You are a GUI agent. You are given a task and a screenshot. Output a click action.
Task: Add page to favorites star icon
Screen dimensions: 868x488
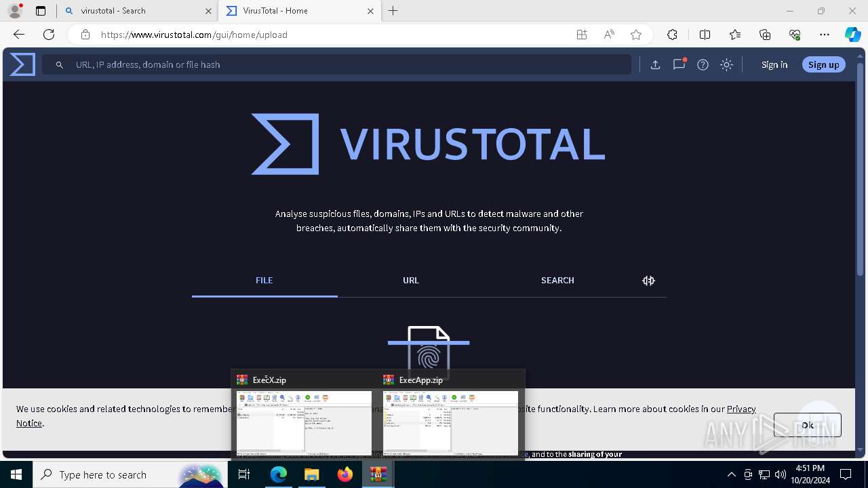tap(636, 35)
